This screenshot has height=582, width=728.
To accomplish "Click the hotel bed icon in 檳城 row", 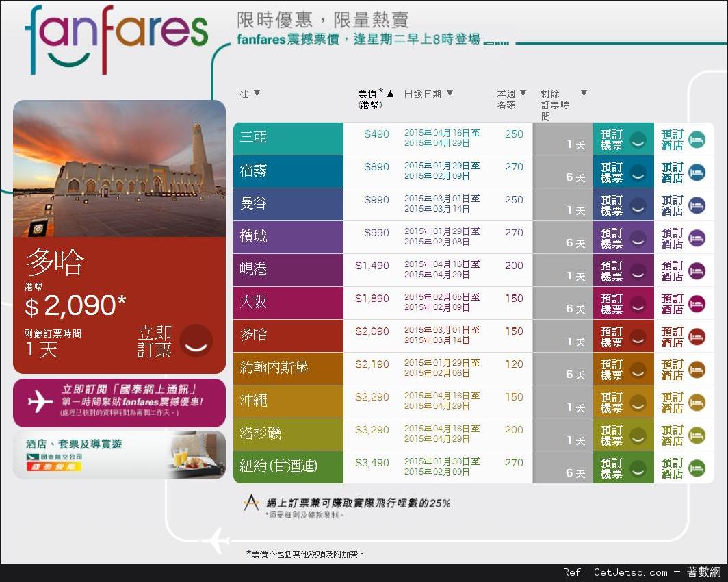I will 697,238.
